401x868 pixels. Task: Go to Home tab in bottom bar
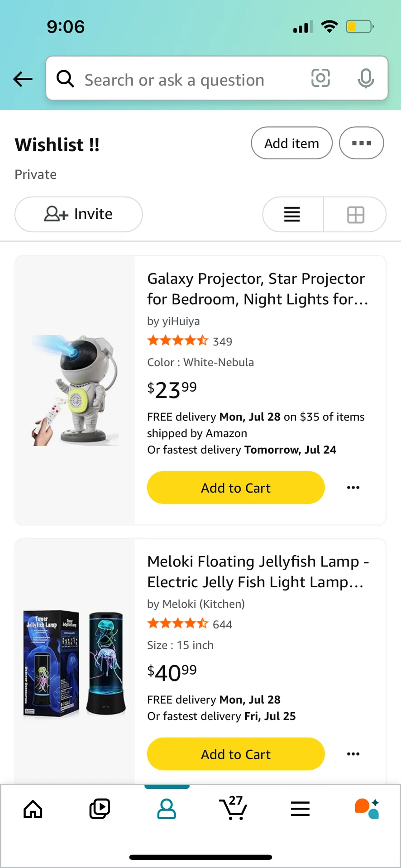(x=33, y=809)
